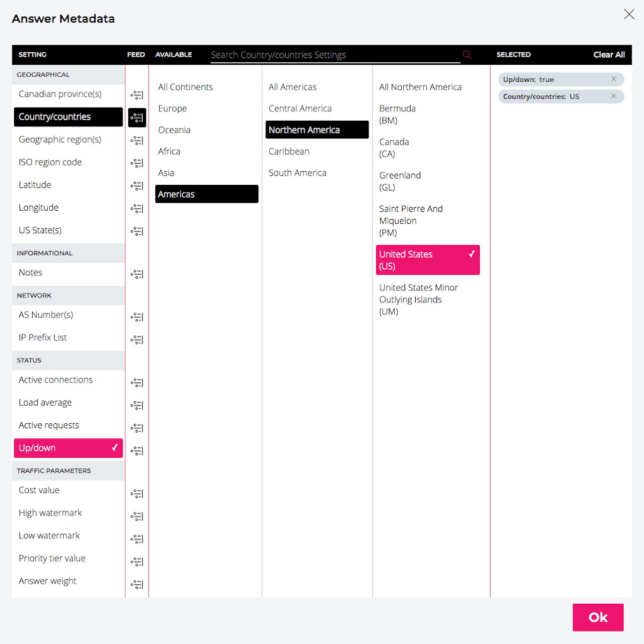The height and width of the screenshot is (644, 644).
Task: Select the feed icon beside Notes
Action: (x=136, y=274)
